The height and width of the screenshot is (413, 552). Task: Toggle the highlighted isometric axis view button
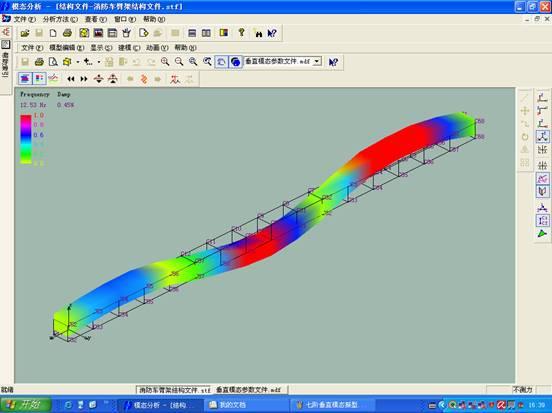click(x=542, y=136)
